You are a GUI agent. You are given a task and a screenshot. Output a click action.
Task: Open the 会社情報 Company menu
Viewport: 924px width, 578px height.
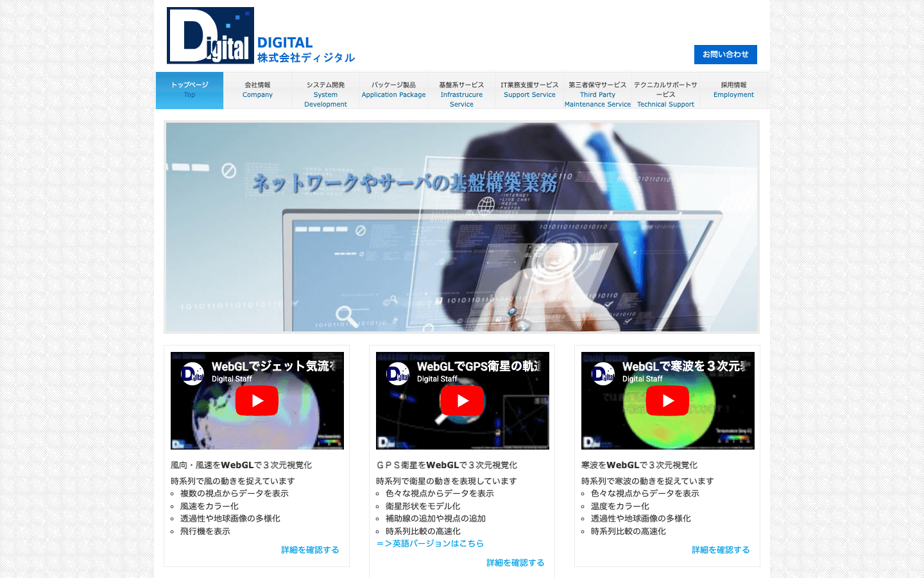click(x=257, y=90)
